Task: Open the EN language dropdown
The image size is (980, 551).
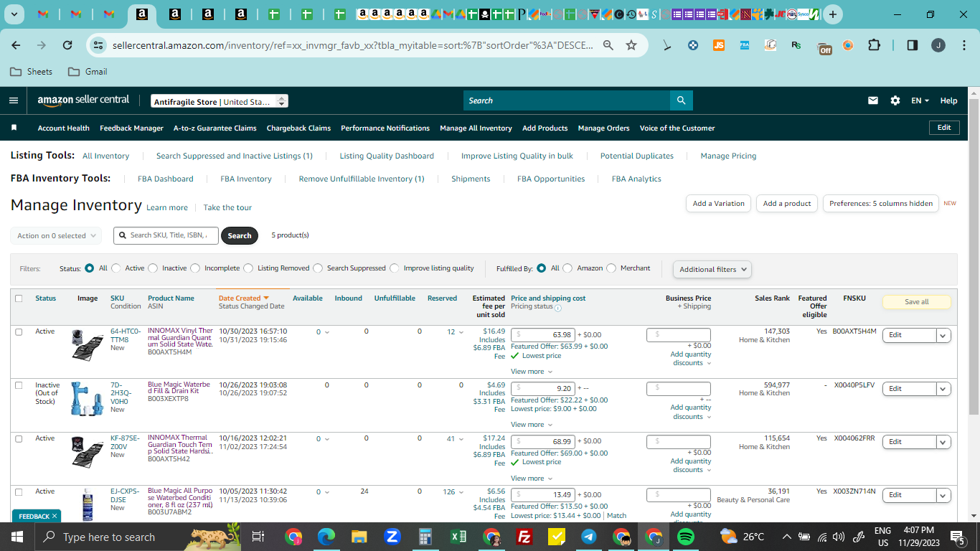Action: [920, 100]
